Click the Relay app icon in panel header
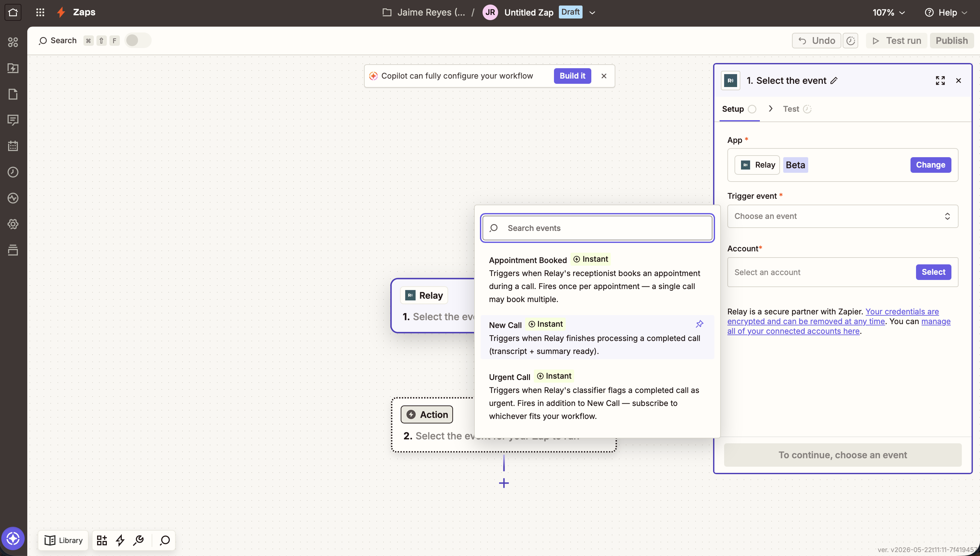Viewport: 980px width, 556px height. tap(730, 81)
